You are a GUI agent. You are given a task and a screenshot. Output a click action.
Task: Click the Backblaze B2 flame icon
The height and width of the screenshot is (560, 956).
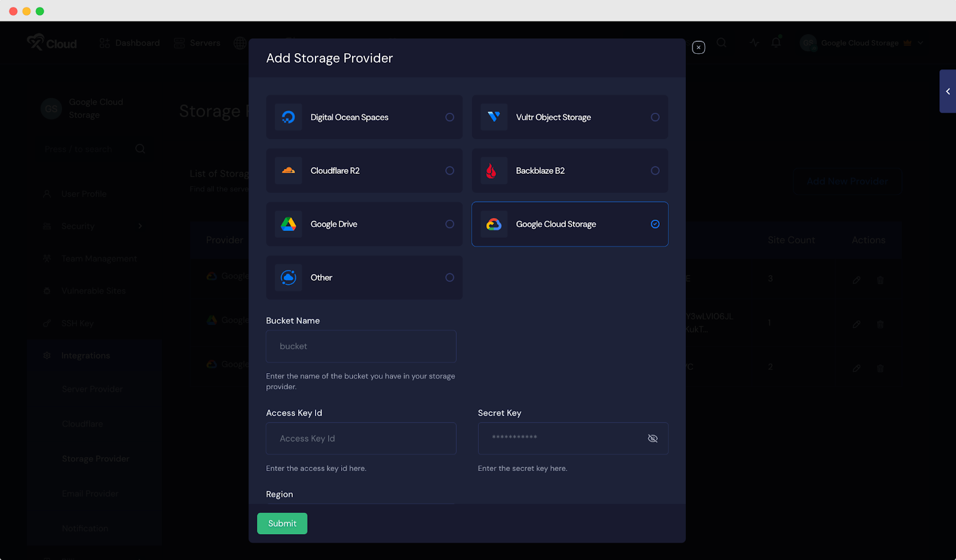click(x=494, y=171)
